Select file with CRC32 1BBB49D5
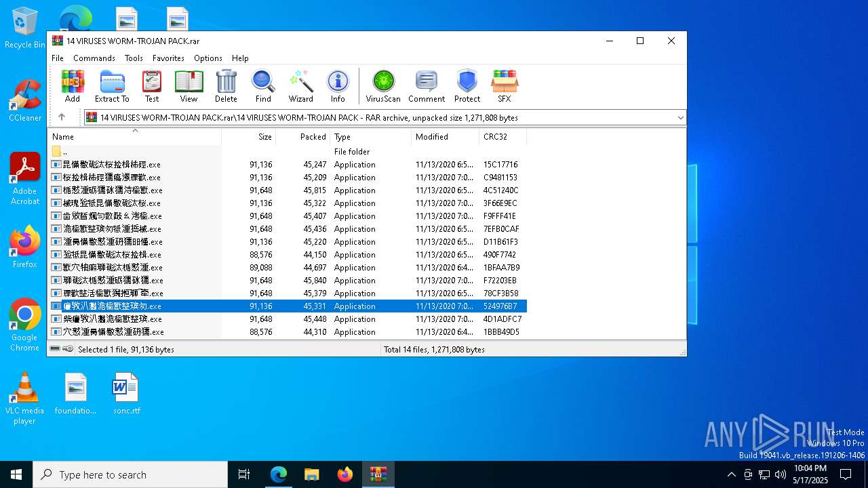The height and width of the screenshot is (488, 868). tap(288, 332)
